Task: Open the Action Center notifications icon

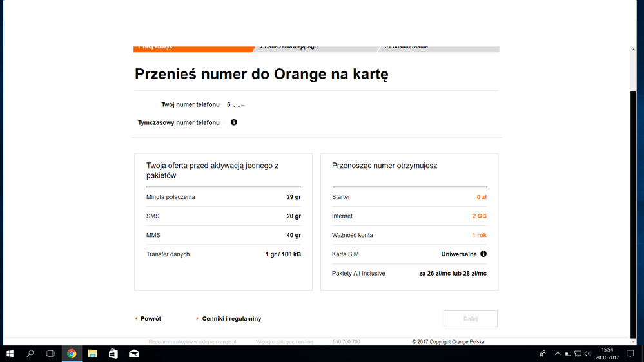Action: pos(630,354)
